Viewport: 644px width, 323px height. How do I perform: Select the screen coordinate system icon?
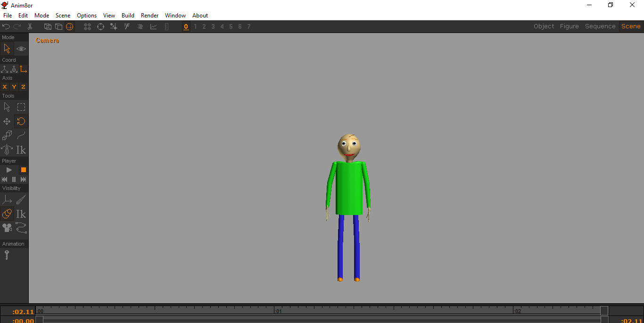pos(23,68)
